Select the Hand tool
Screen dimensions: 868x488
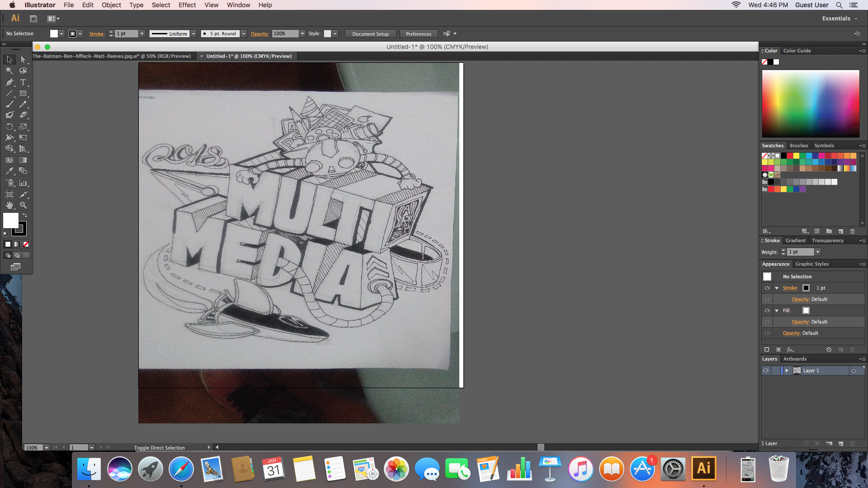pyautogui.click(x=9, y=205)
